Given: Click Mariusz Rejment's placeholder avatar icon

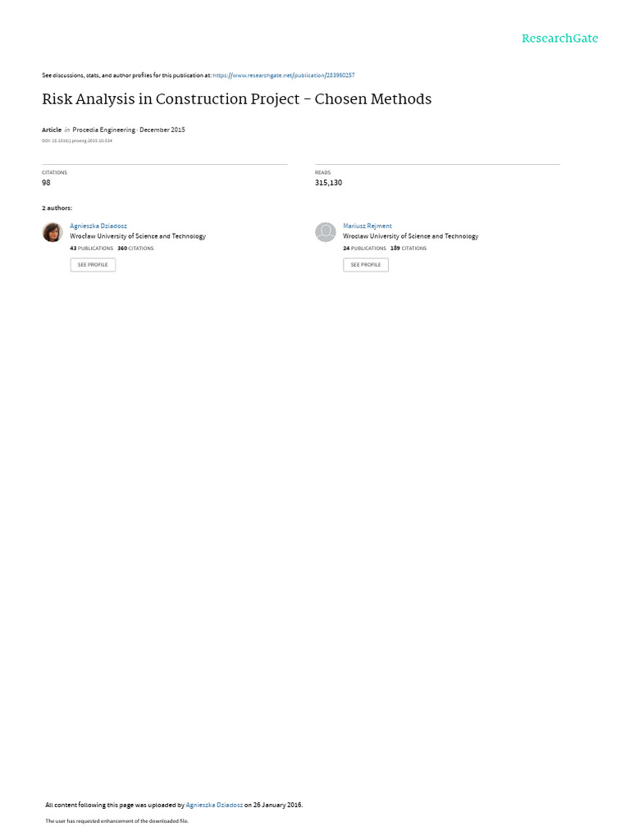Looking at the screenshot, I should point(325,232).
